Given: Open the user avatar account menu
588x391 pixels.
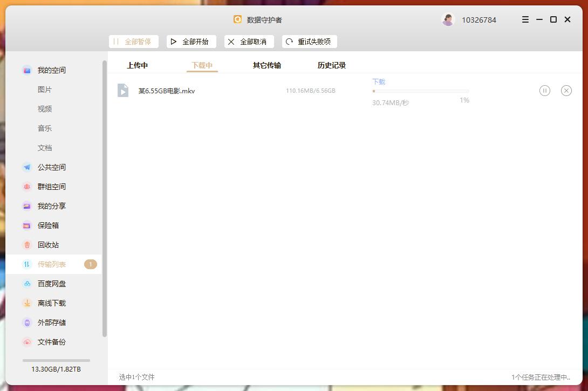Looking at the screenshot, I should point(448,19).
